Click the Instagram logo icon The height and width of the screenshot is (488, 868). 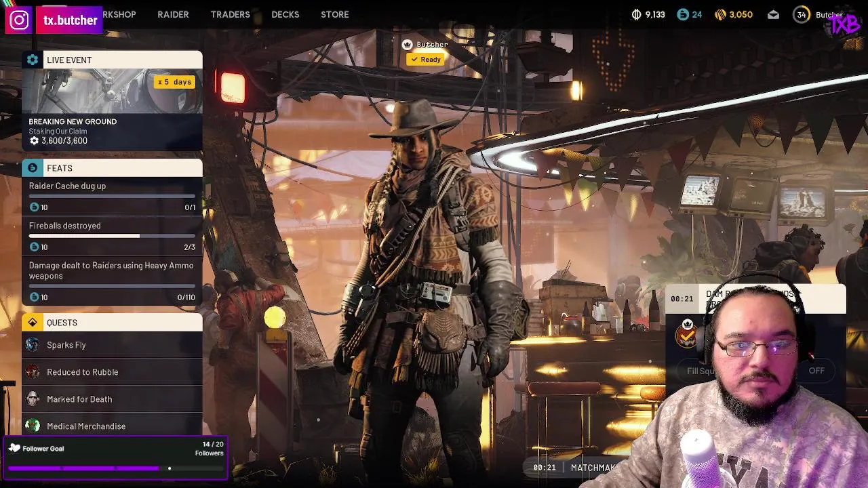[20, 20]
